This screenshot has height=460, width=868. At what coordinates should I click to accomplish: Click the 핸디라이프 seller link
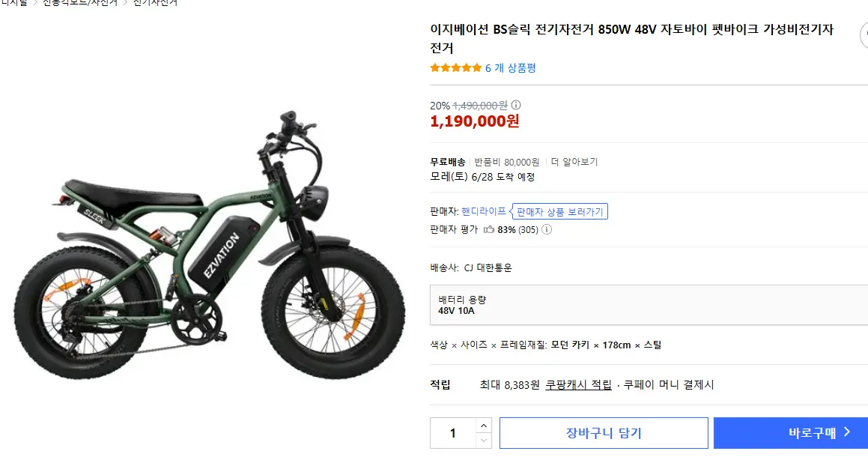click(x=484, y=211)
